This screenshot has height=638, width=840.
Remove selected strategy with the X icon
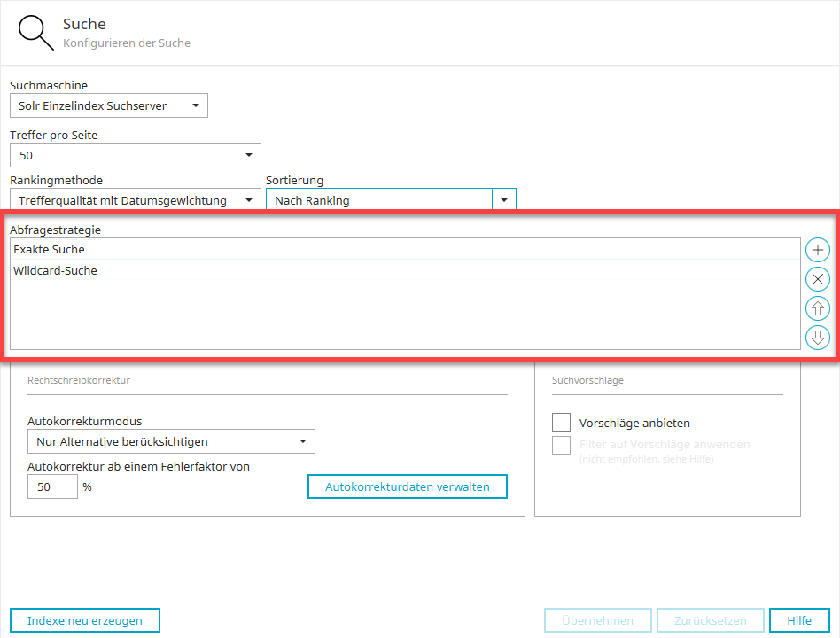pos(817,280)
